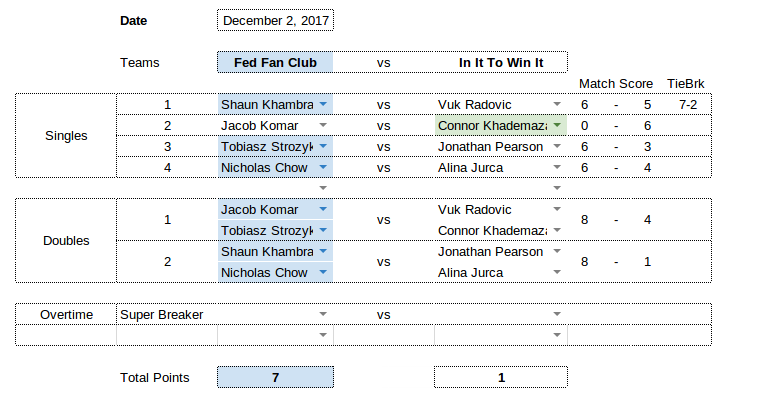This screenshot has height=409, width=761.
Task: Click the Doubles section label
Action: (66, 241)
